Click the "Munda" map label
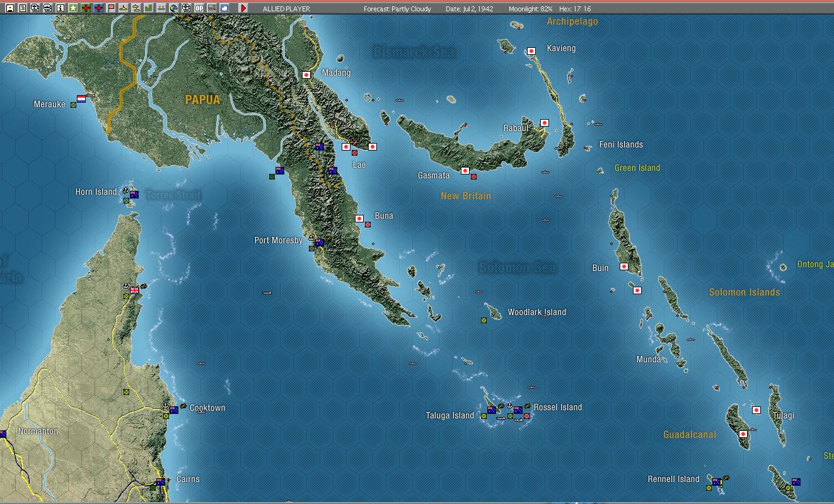This screenshot has width=834, height=504. tap(649, 359)
